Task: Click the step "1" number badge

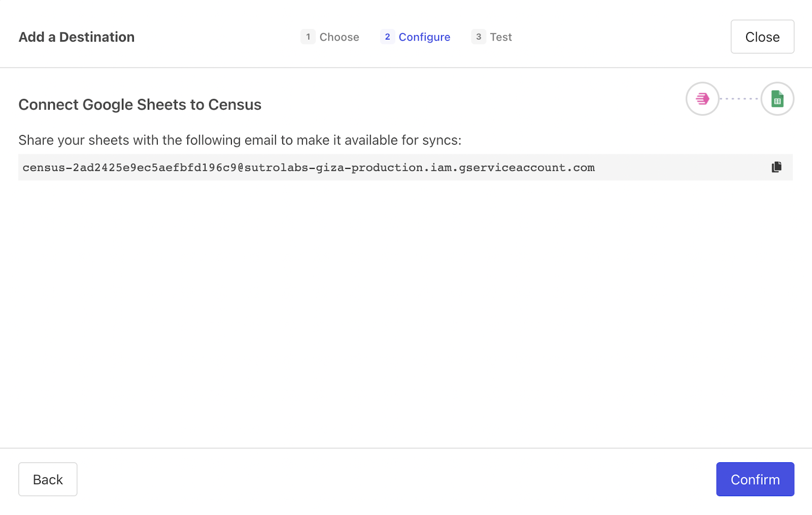Action: (308, 37)
